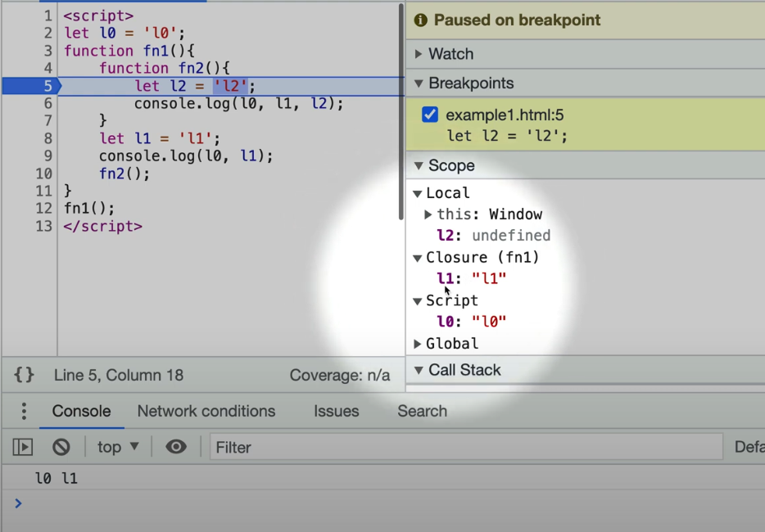Collapse the Script scope group
Screen dimensions: 765x532
coord(417,301)
